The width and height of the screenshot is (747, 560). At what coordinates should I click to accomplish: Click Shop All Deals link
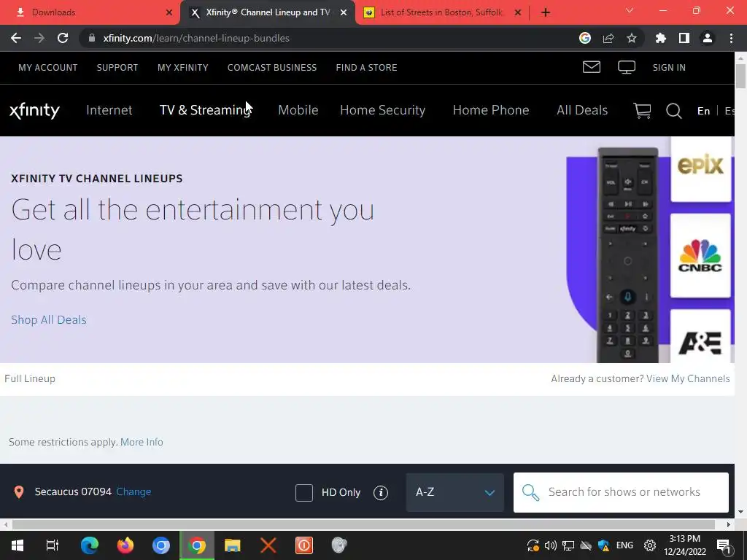tap(49, 320)
